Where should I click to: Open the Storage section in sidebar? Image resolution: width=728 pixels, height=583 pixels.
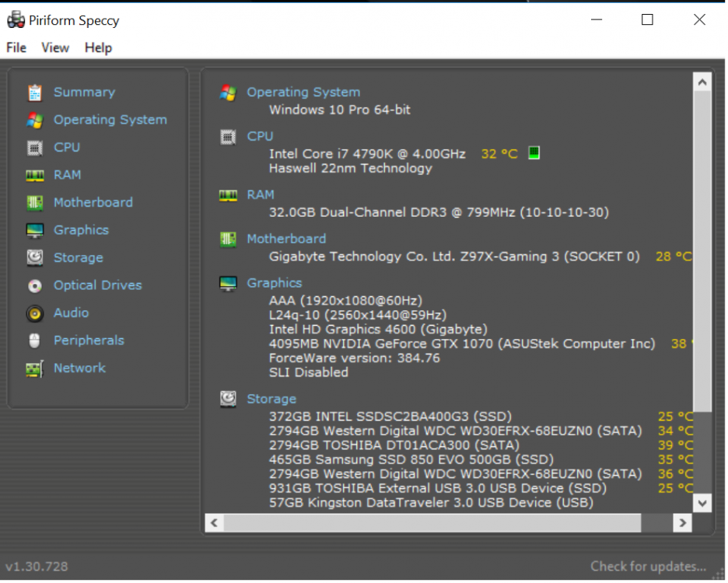click(x=79, y=258)
